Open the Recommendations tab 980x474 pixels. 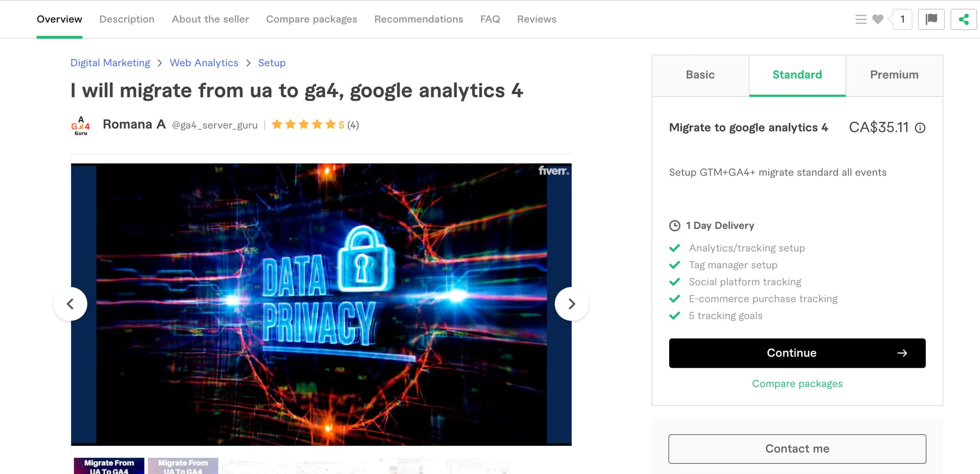(419, 19)
